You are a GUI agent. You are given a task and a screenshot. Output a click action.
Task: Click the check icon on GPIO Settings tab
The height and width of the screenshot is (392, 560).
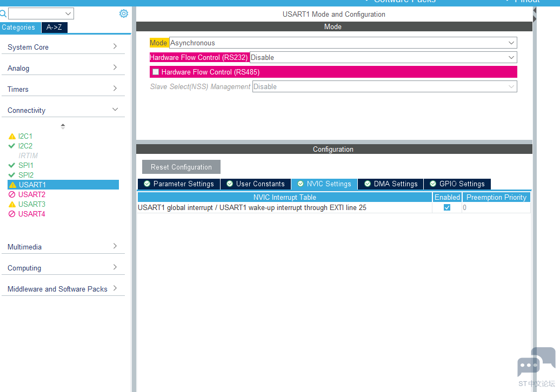(x=433, y=184)
